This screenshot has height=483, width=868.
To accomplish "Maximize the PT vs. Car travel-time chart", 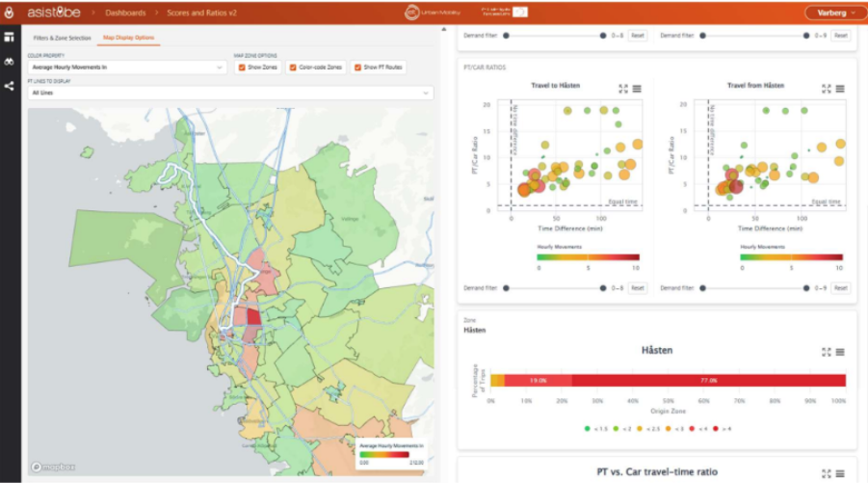I will 826,472.
